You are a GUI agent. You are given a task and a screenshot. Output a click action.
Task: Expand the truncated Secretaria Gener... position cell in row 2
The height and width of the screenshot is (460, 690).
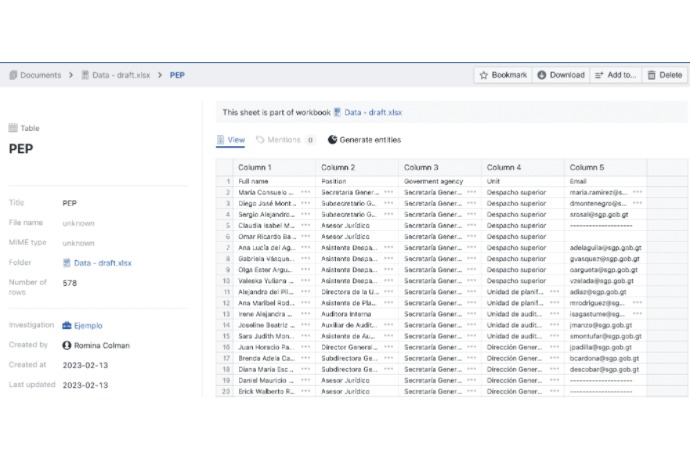click(389, 192)
